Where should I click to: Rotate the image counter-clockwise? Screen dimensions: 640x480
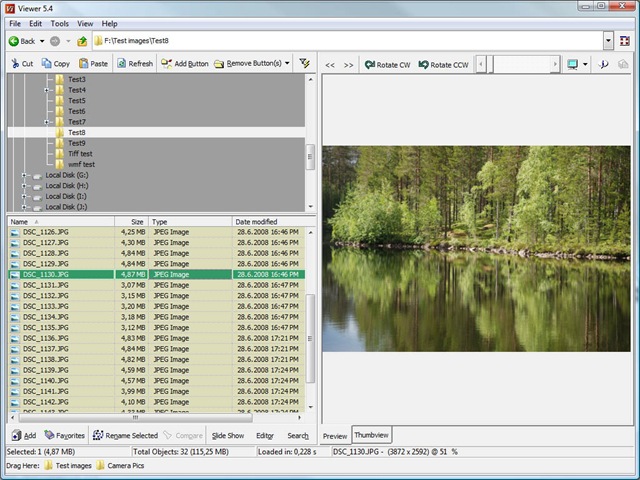coord(443,65)
